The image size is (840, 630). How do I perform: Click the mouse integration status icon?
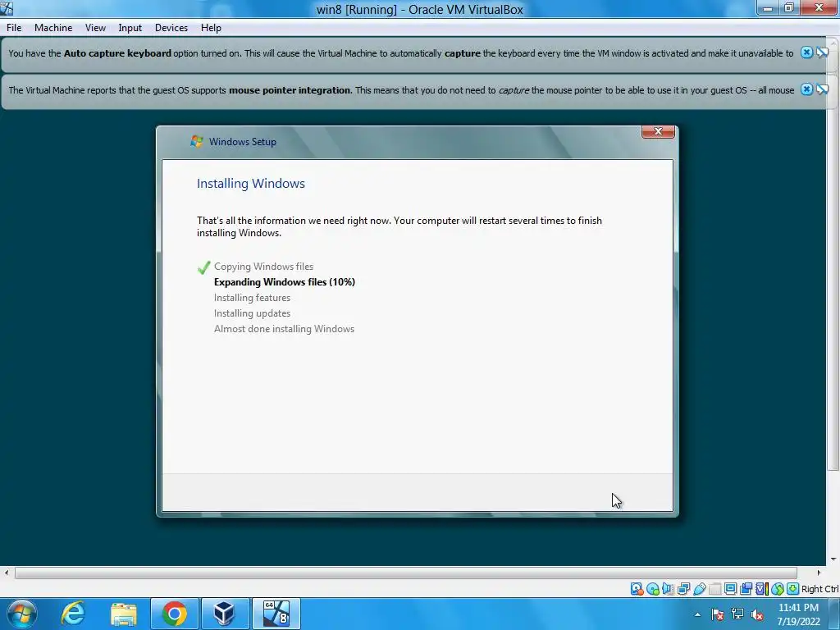pos(778,589)
